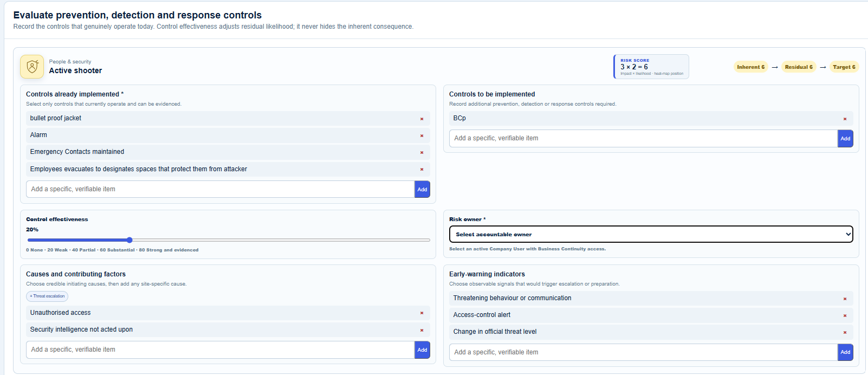Click the '20%' effectiveness value

[x=32, y=230]
